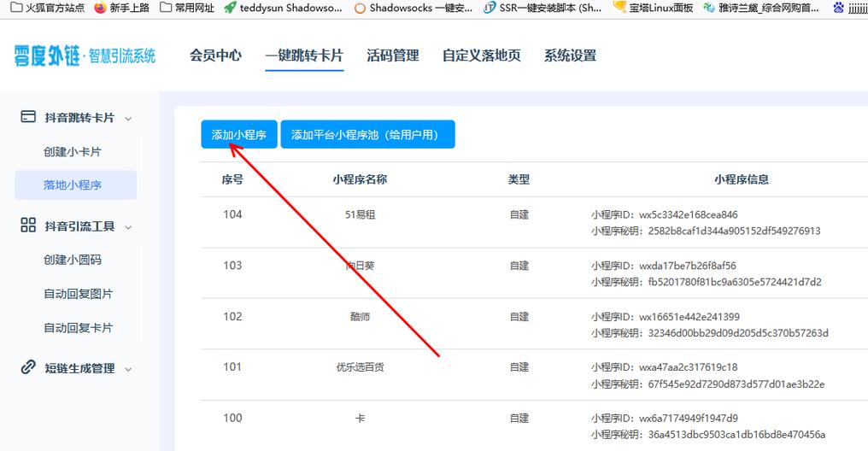Open 创建小圆码 in sidebar

tap(73, 260)
